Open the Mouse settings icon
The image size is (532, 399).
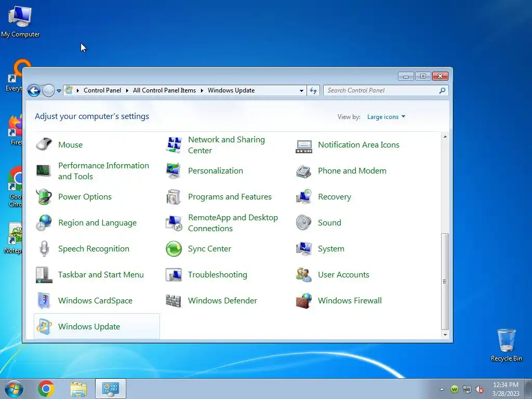(44, 144)
